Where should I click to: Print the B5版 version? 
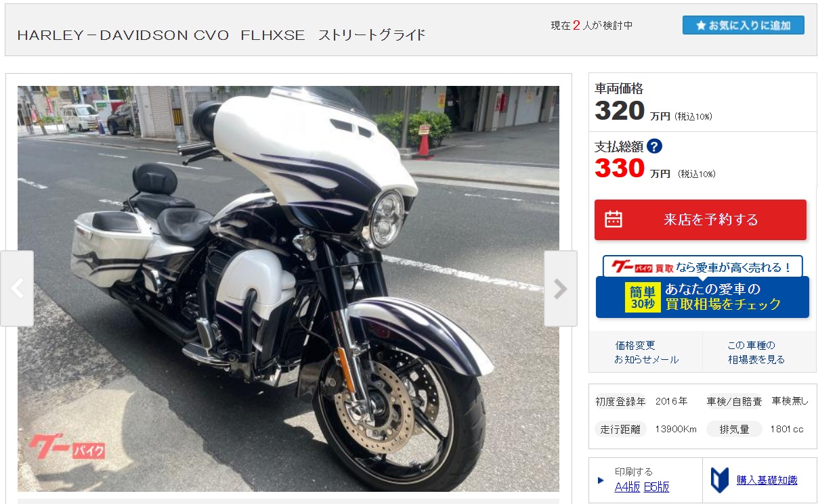[x=656, y=486]
